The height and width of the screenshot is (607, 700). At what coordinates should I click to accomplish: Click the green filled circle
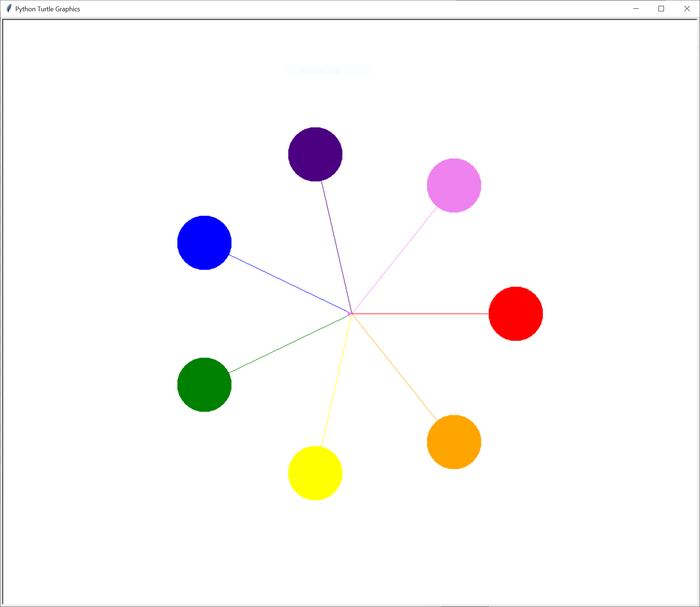pos(204,385)
